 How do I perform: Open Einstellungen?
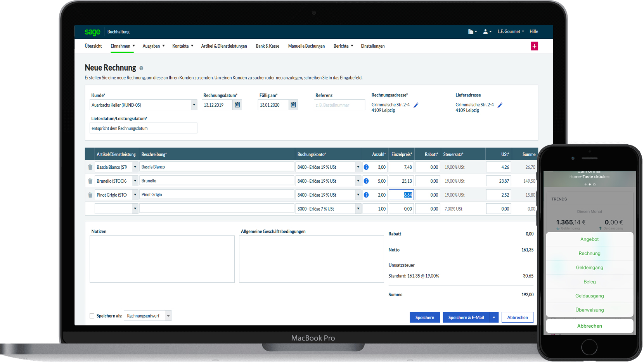(x=373, y=46)
